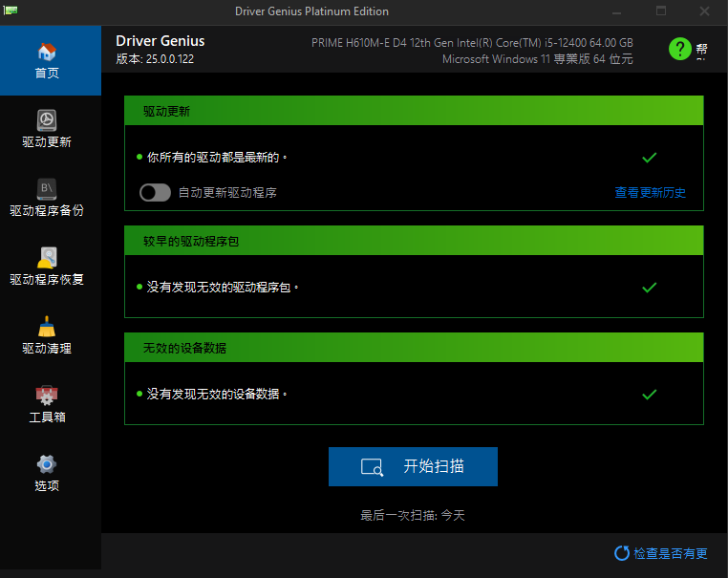
Task: Click the 你所有的驱动都是最新的 status text
Action: click(216, 158)
